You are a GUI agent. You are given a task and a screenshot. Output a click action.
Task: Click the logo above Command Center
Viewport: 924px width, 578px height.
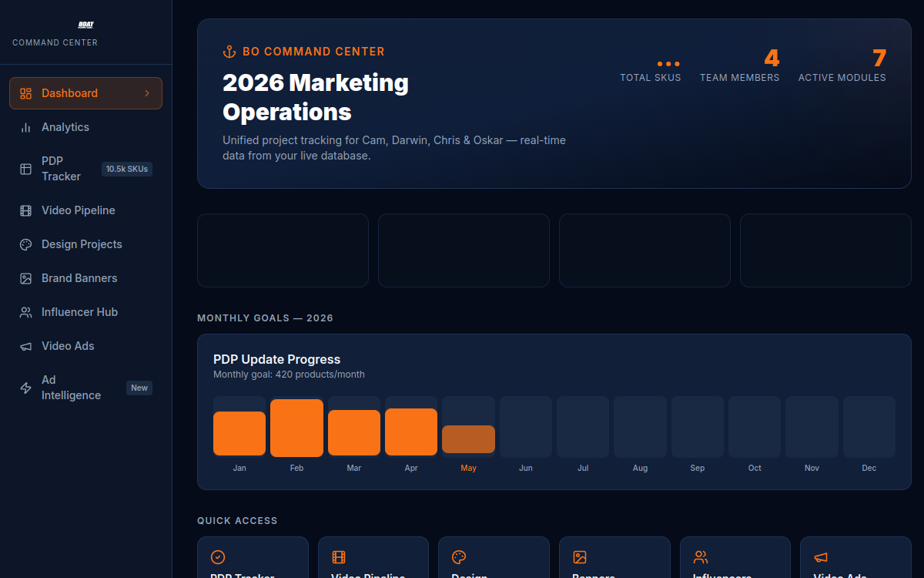coord(85,25)
